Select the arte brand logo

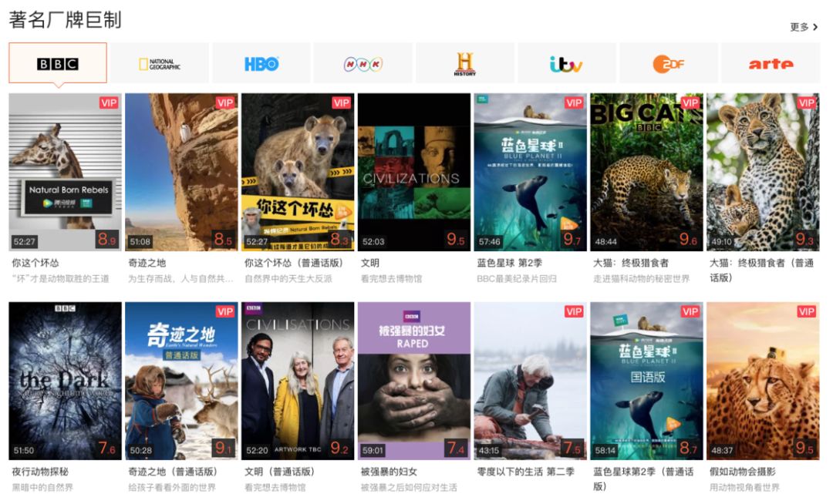771,63
